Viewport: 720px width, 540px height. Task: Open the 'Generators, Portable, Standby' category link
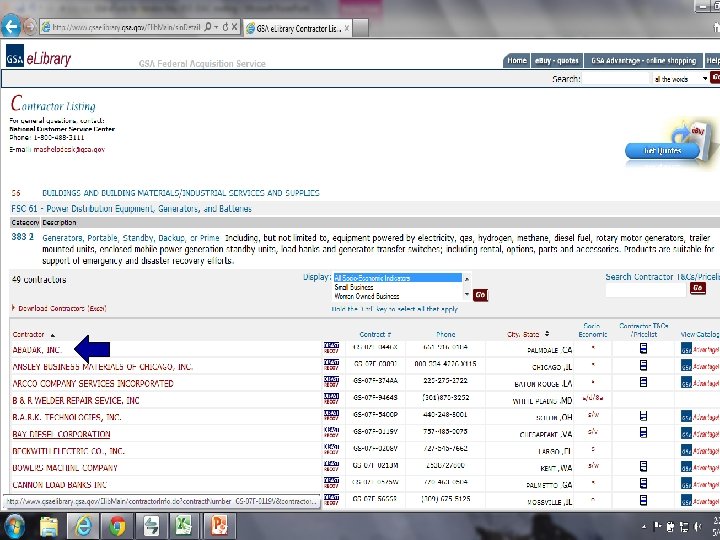[131, 238]
